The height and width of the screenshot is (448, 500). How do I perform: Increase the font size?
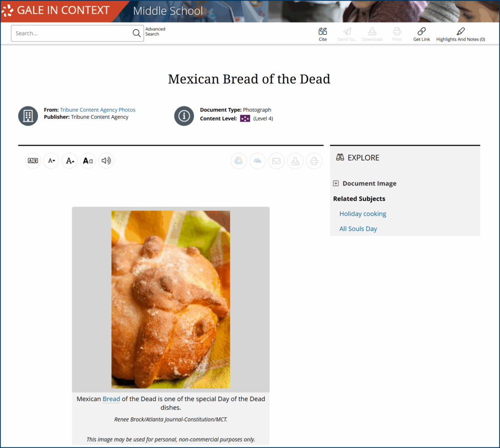point(70,161)
